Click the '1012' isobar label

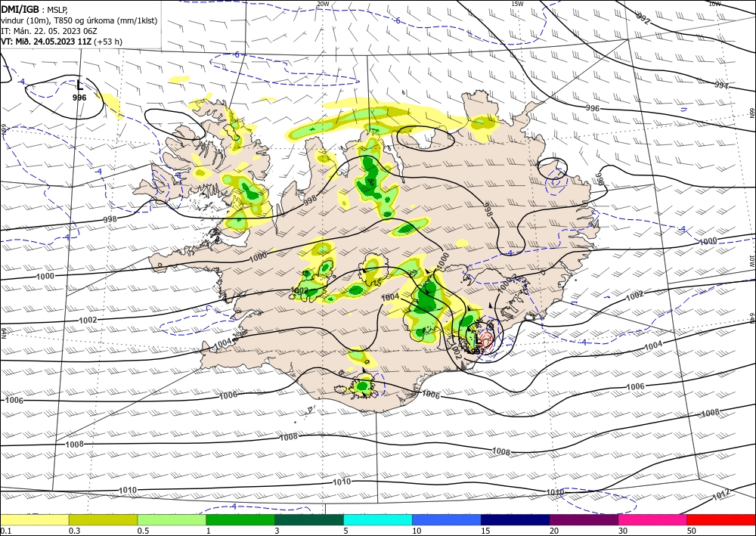point(722,494)
